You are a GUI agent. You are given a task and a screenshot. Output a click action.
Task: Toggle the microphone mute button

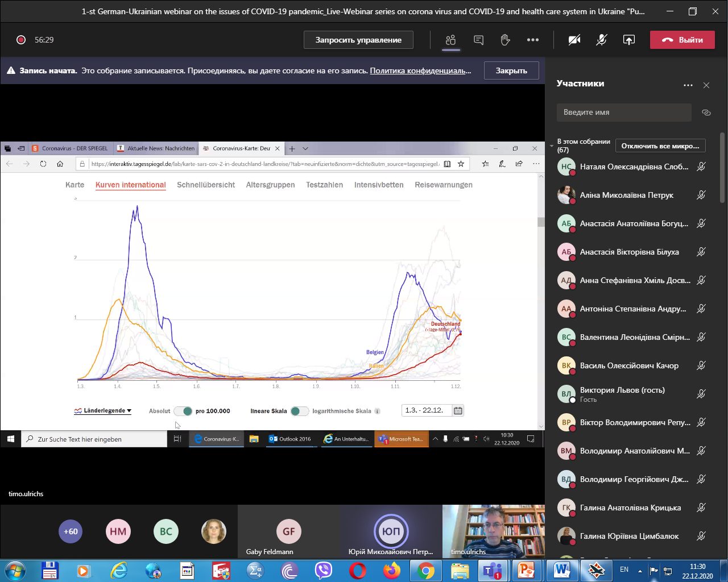pyautogui.click(x=601, y=40)
